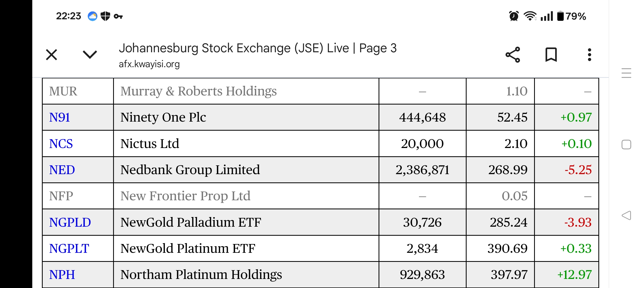Open the NGPLT ticker link
The height and width of the screenshot is (288, 644).
tap(69, 249)
